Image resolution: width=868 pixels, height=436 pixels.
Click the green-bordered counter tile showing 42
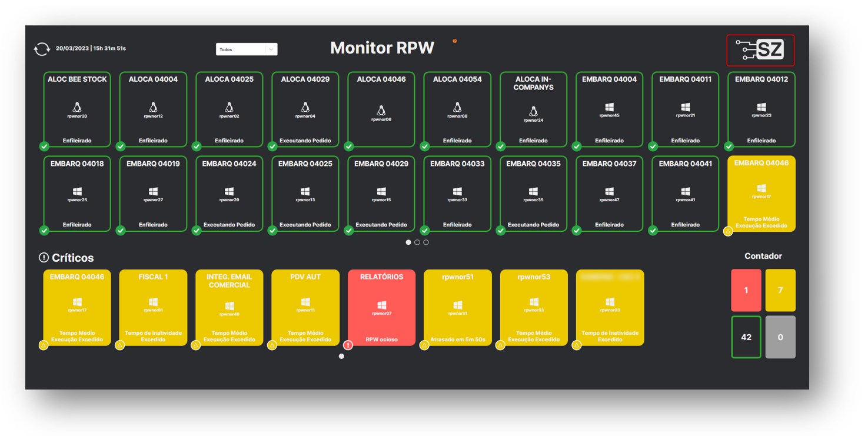tap(746, 337)
